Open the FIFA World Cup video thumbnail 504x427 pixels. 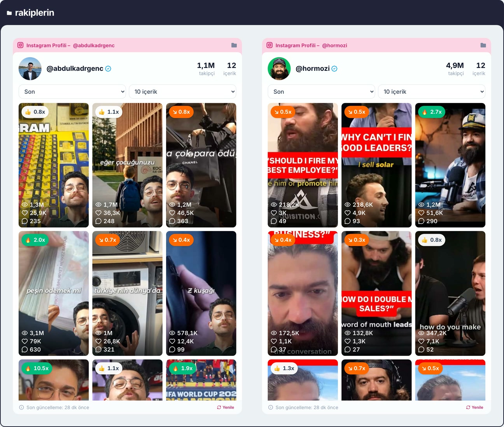(x=201, y=380)
